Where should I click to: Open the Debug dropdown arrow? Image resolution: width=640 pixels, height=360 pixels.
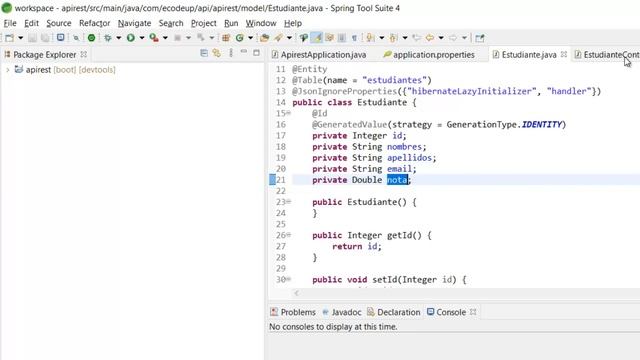(x=118, y=38)
